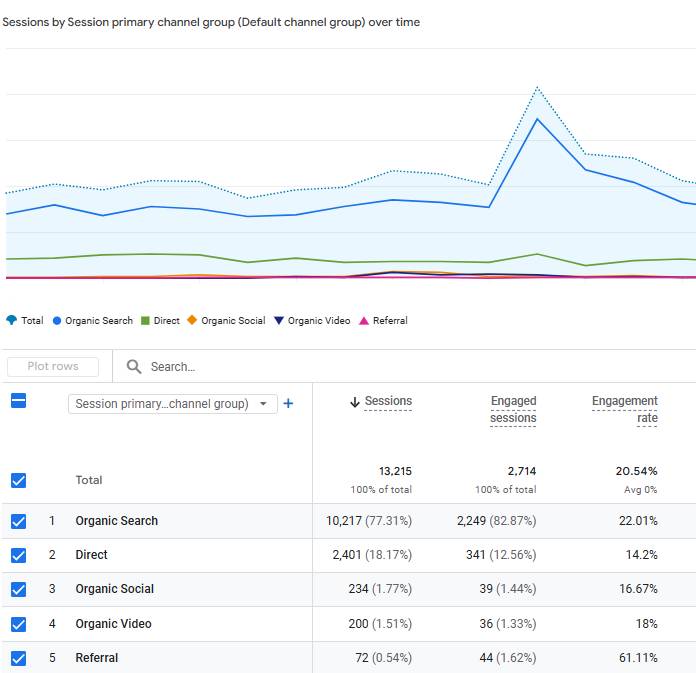Add a dimension with plus icon
The image size is (696, 673).
[x=289, y=404]
